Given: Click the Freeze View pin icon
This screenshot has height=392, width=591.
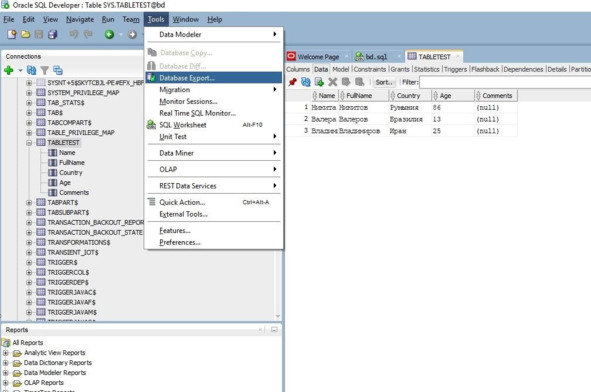Looking at the screenshot, I should point(292,82).
